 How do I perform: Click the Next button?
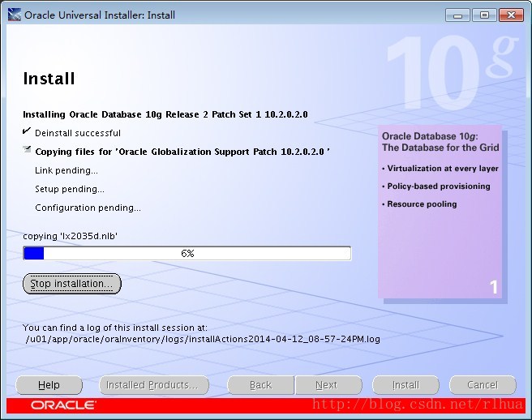click(328, 385)
